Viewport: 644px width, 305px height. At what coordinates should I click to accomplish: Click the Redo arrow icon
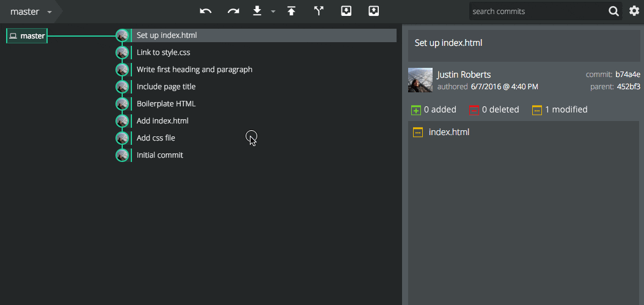(x=233, y=11)
